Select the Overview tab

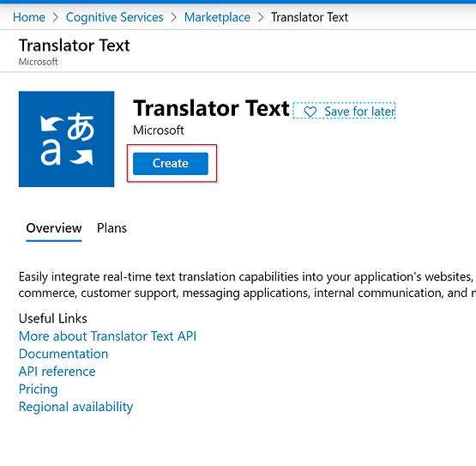[x=54, y=228]
